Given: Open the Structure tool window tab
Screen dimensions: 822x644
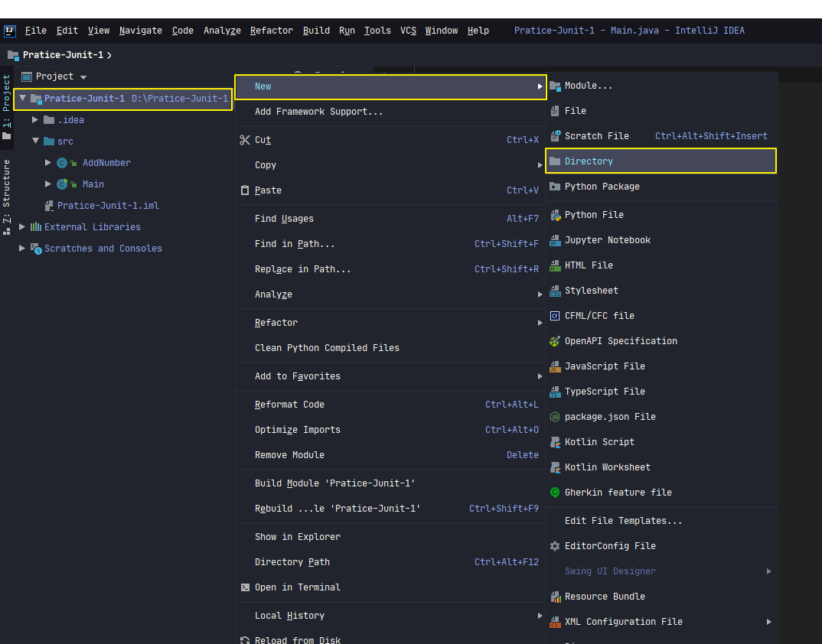Looking at the screenshot, I should [x=6, y=197].
